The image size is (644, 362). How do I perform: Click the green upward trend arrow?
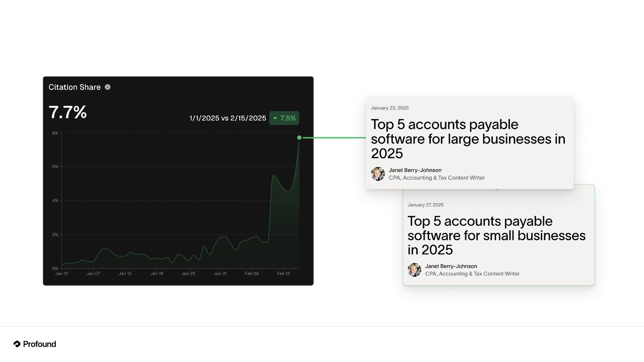(275, 118)
